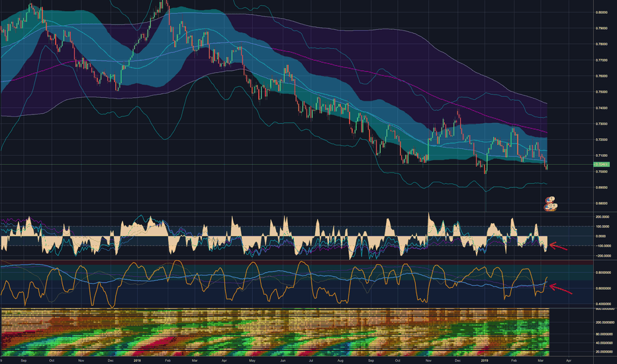Click the 0.75000 price axis label
This screenshot has height=364, width=617.
[x=601, y=92]
